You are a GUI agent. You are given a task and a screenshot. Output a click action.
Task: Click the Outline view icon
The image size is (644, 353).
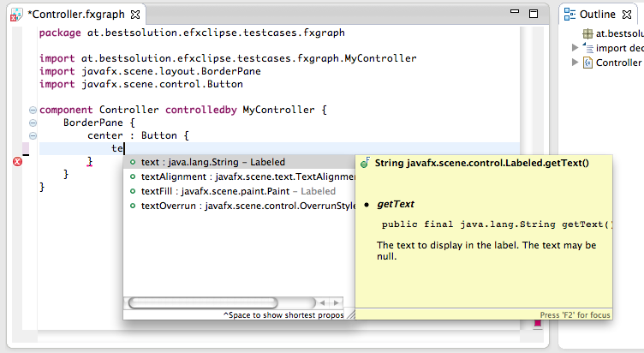[569, 14]
